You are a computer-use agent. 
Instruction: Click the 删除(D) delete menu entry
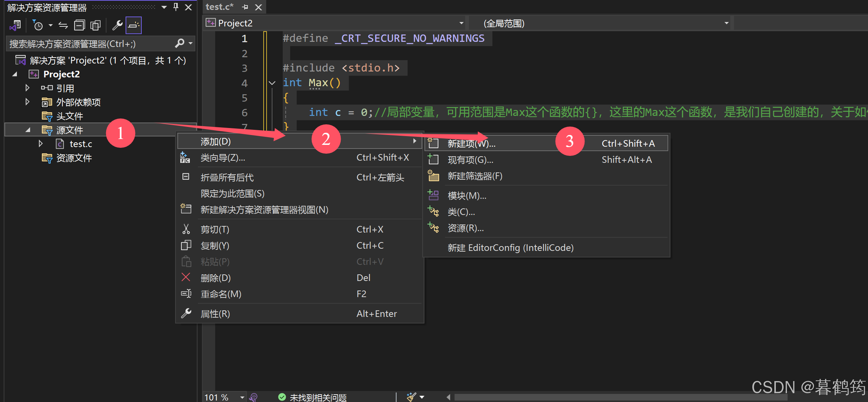tap(215, 278)
